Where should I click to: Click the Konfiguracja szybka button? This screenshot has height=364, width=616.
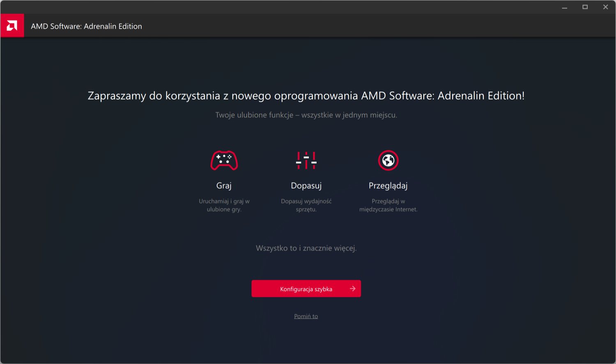306,288
